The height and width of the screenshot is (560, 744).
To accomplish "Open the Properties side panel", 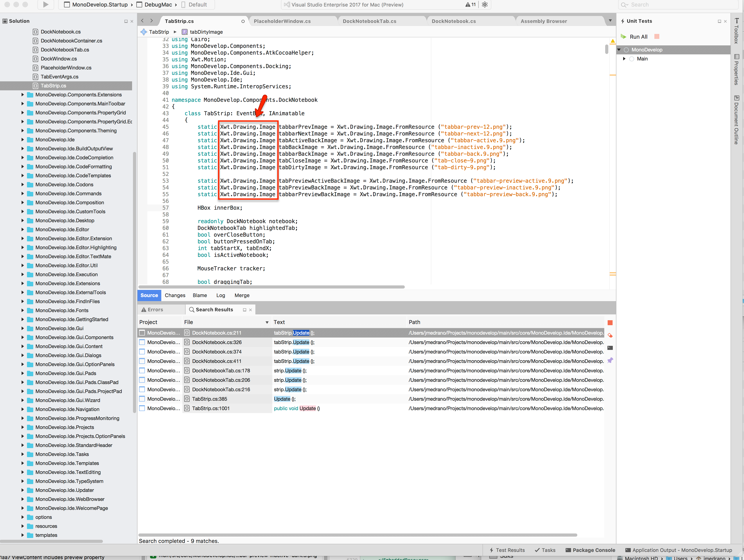I will click(x=736, y=69).
